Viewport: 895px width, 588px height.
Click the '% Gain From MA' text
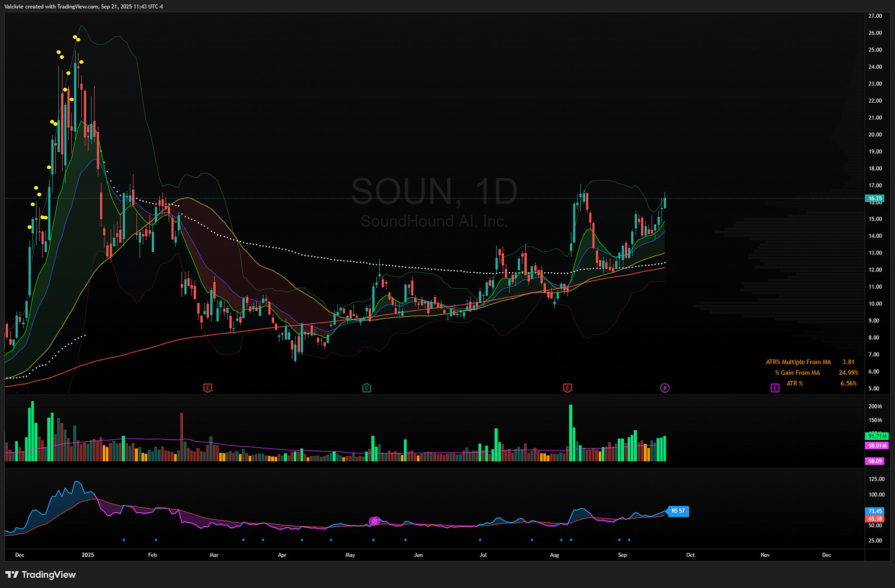click(797, 372)
